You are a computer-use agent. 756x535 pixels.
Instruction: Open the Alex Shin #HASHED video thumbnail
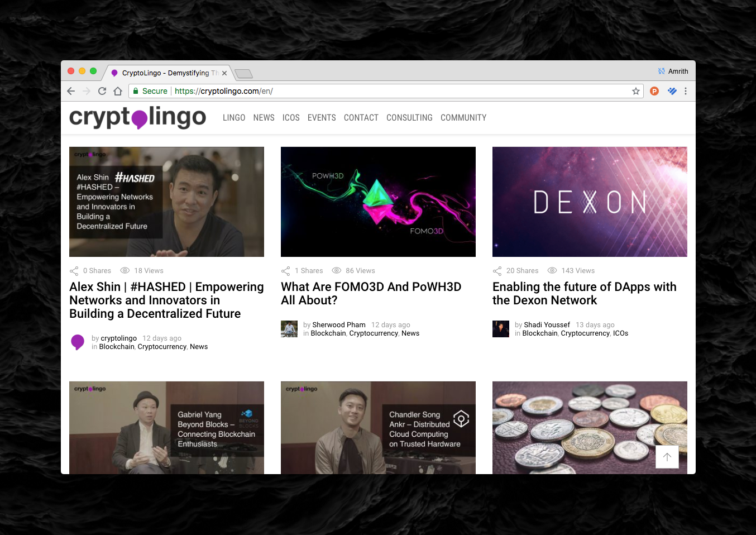point(166,202)
